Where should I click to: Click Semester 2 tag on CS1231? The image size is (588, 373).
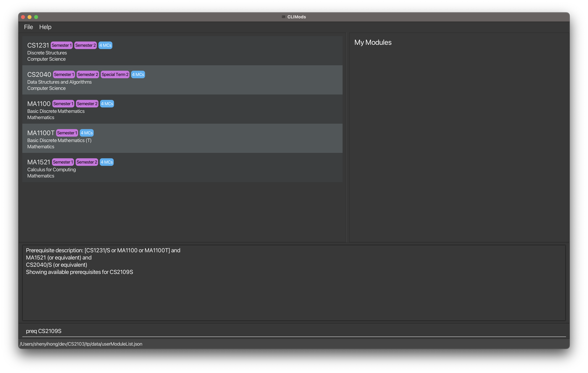(x=85, y=45)
